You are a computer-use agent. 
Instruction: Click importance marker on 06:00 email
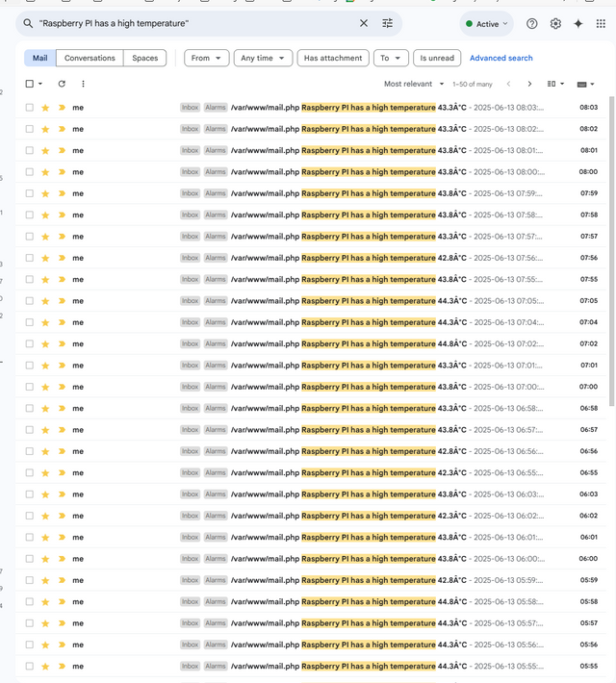pos(62,559)
